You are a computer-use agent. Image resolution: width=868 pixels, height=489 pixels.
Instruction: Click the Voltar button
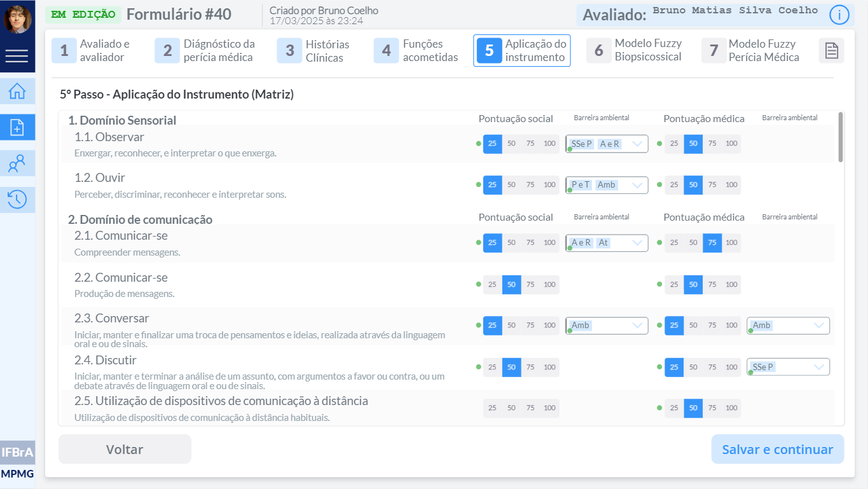click(x=125, y=450)
